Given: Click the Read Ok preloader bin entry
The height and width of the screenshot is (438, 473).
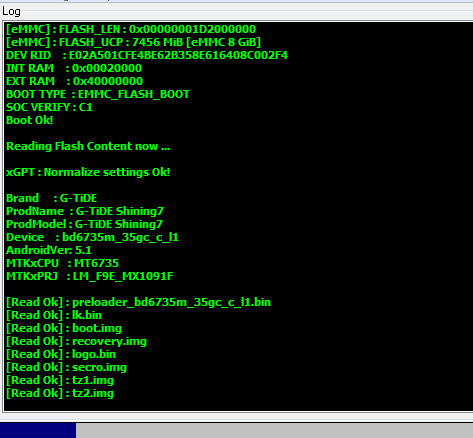Looking at the screenshot, I should (x=138, y=302).
